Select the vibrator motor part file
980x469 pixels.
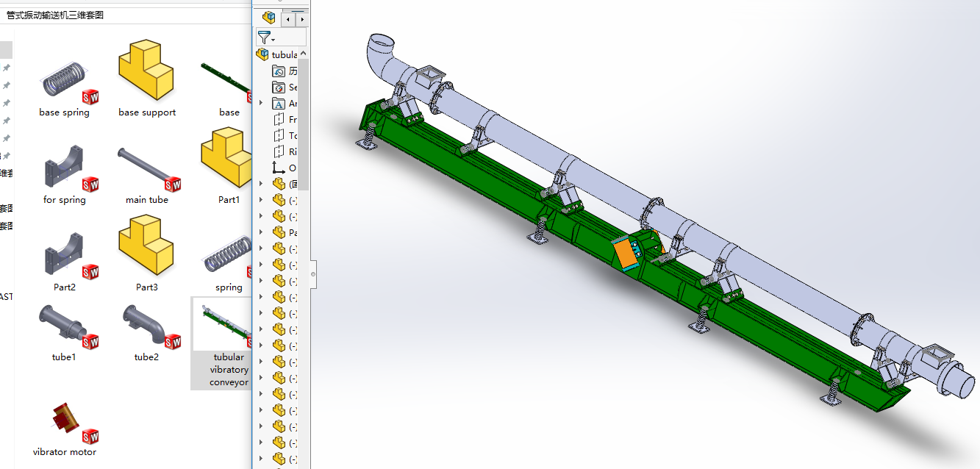point(65,429)
